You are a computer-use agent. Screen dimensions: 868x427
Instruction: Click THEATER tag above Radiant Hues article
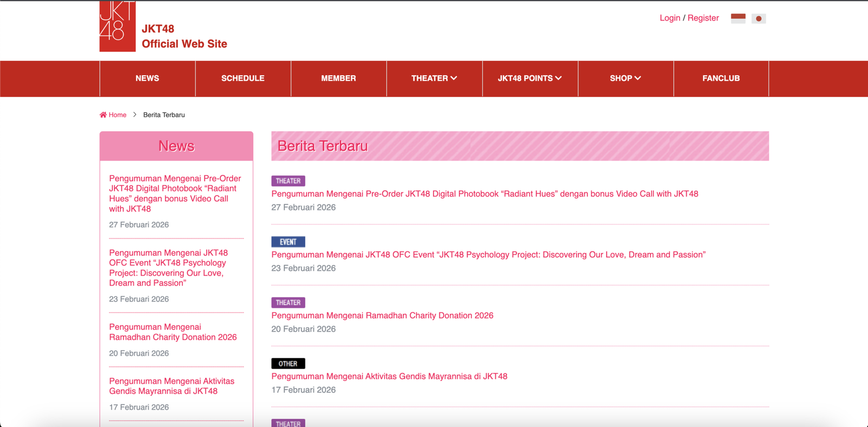tap(288, 181)
